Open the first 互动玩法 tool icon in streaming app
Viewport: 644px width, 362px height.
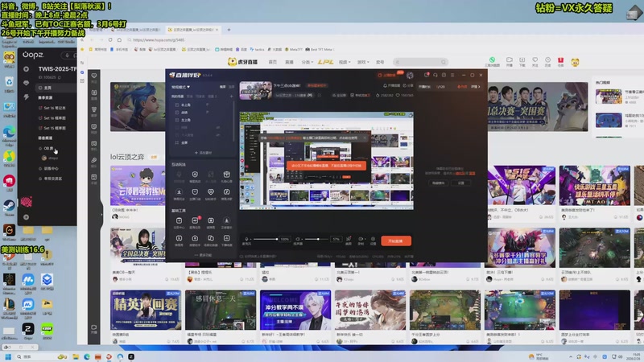[179, 175]
